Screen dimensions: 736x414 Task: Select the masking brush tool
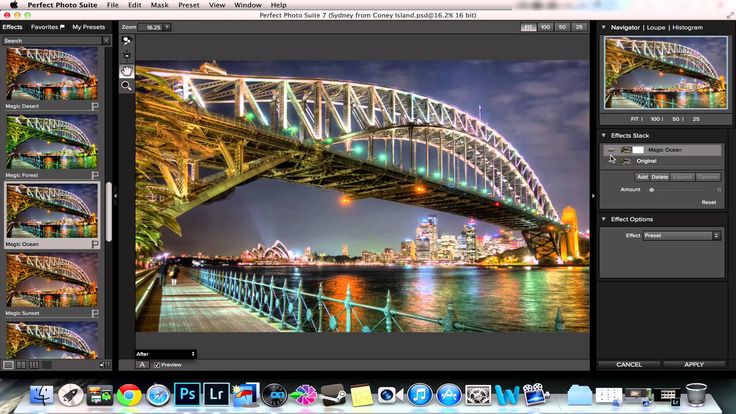(x=127, y=41)
